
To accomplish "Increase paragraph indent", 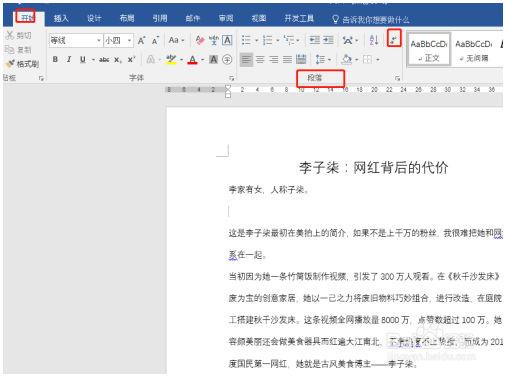I will click(x=328, y=40).
